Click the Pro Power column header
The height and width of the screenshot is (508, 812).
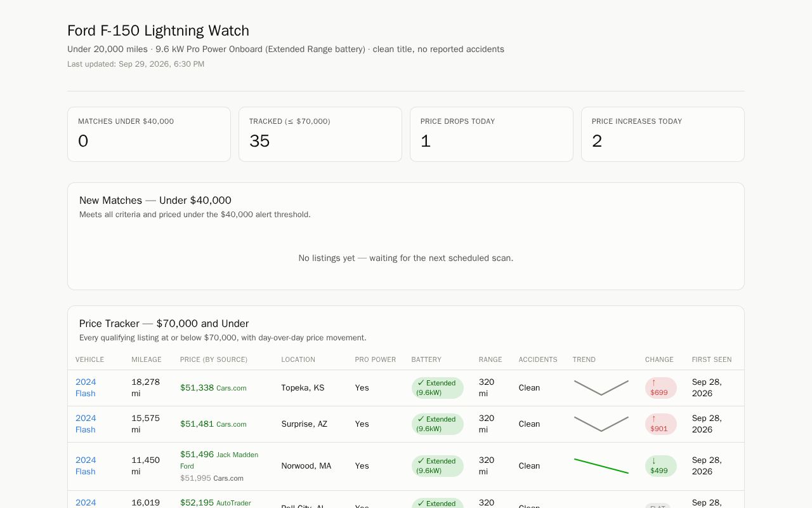click(376, 359)
